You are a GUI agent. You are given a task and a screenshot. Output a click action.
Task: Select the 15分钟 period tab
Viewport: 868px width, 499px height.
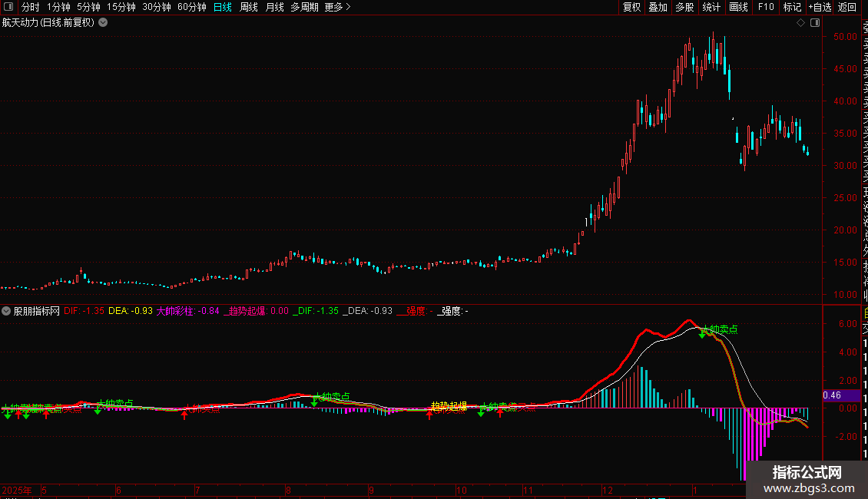121,7
